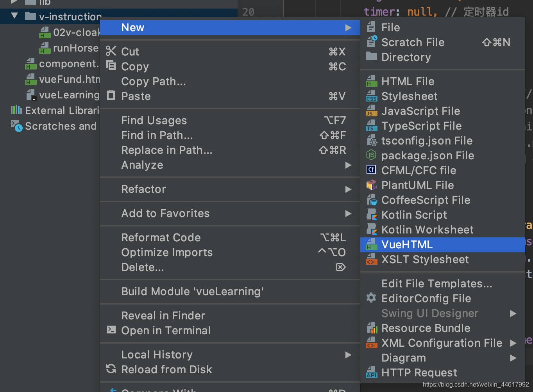Click the Scratch File icon
Viewport: 533px width, 392px height.
tap(372, 42)
